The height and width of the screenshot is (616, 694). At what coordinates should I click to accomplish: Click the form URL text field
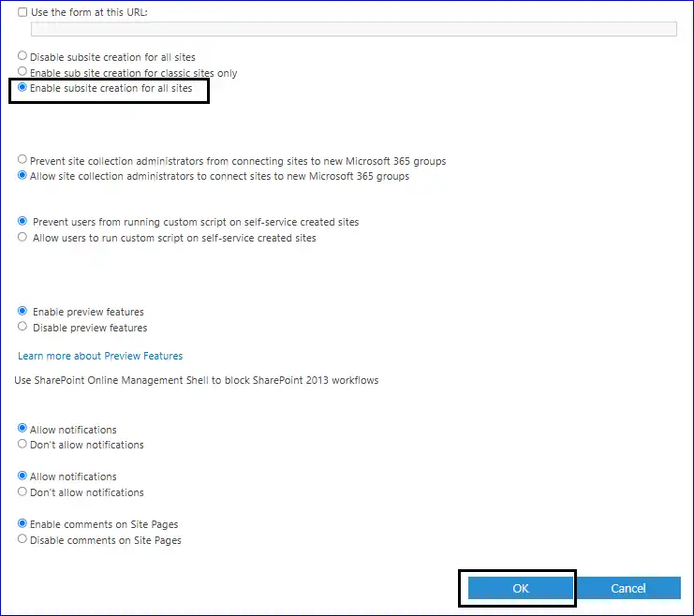click(353, 29)
